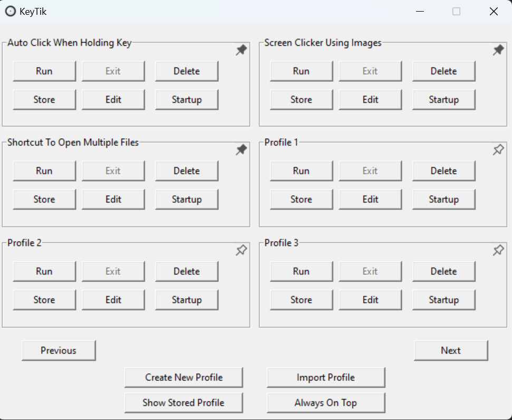Open Create New Profile
This screenshot has width=512, height=420.
(x=183, y=377)
